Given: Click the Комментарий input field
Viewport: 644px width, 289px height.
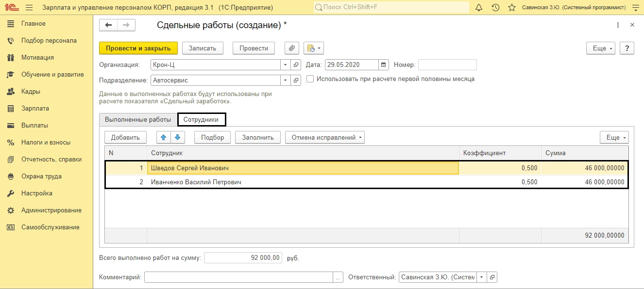Looking at the screenshot, I should [x=238, y=277].
